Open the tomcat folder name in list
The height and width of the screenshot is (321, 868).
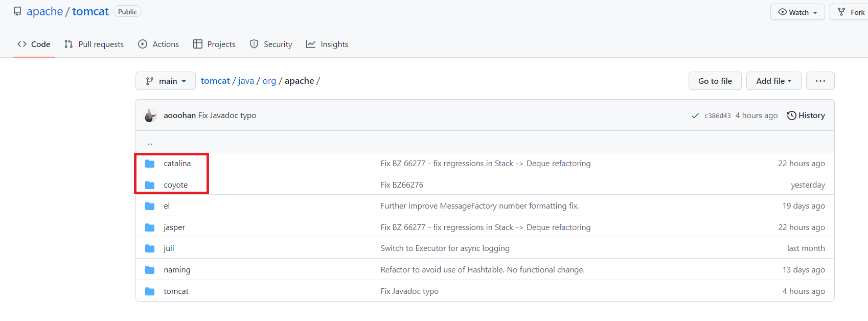click(x=176, y=291)
